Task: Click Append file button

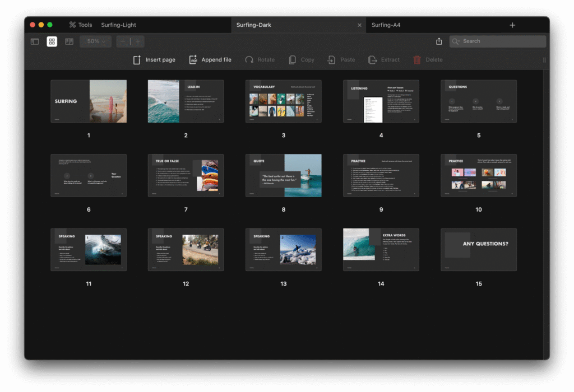Action: point(210,60)
